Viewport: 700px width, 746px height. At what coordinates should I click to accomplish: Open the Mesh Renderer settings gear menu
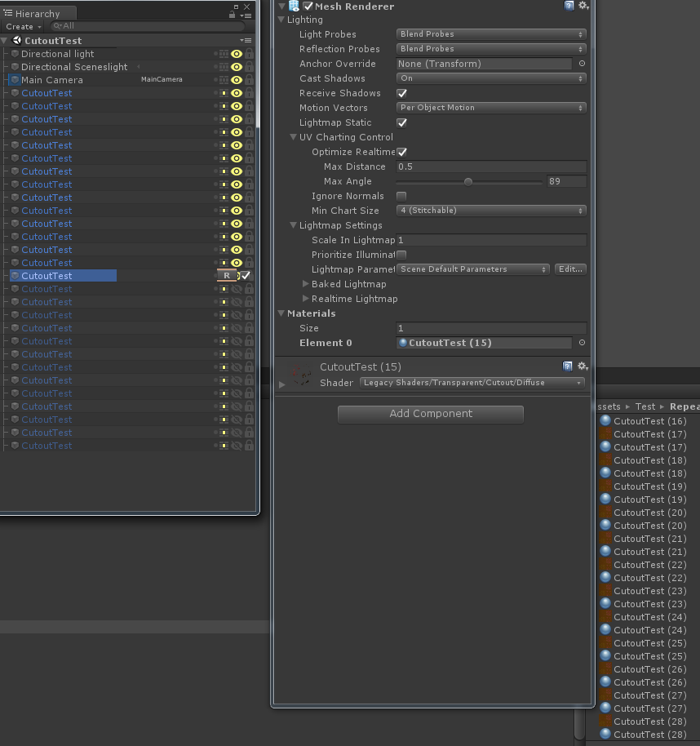point(583,6)
